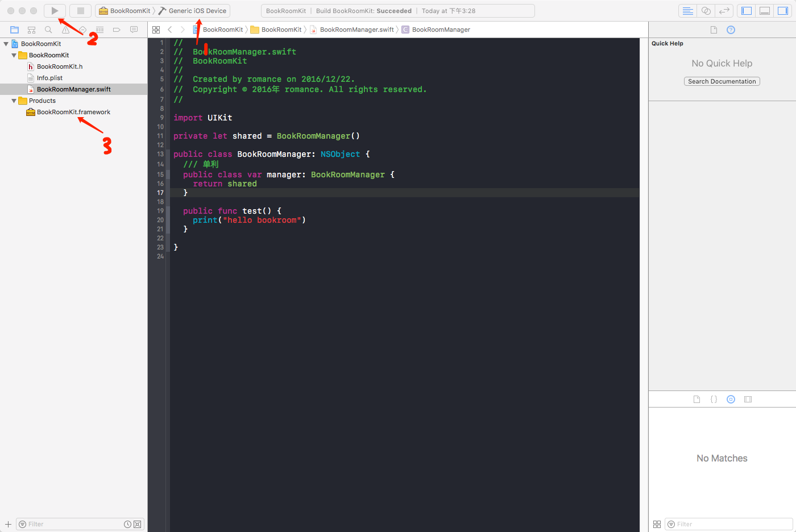Select the Find navigator magnifying glass

(x=48, y=30)
